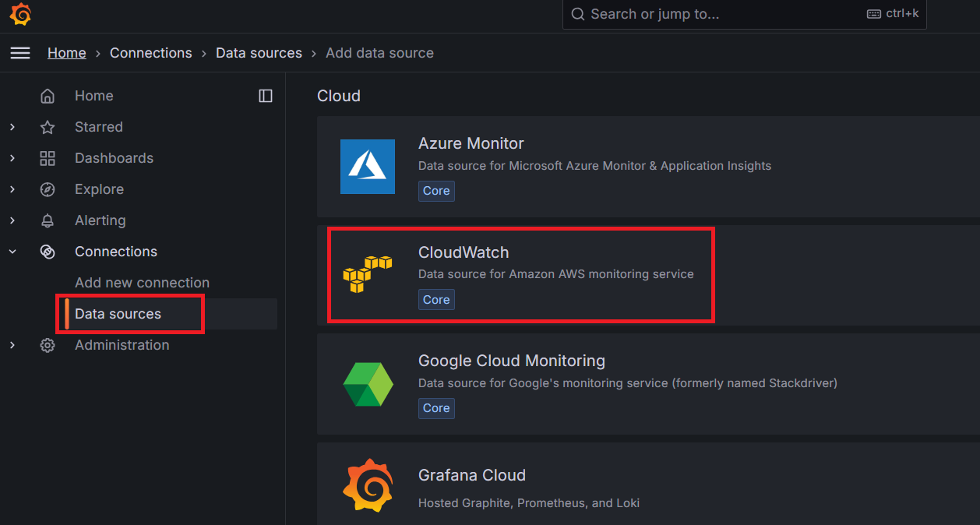Image resolution: width=980 pixels, height=525 pixels.
Task: Click the Explore compass icon
Action: point(48,189)
